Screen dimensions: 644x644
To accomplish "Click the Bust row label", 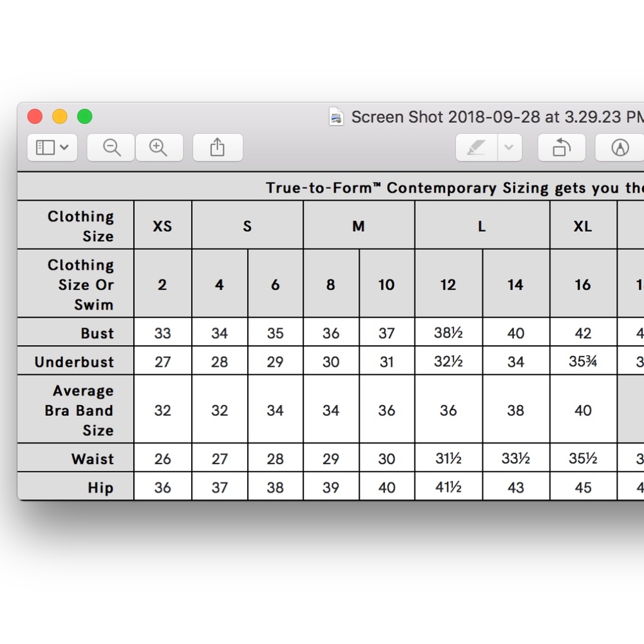I will (97, 333).
